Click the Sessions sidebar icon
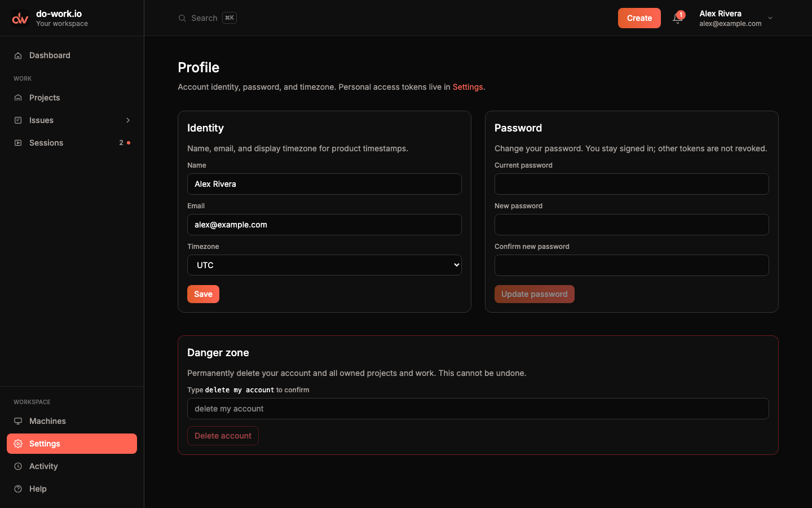Image resolution: width=812 pixels, height=508 pixels. 18,143
